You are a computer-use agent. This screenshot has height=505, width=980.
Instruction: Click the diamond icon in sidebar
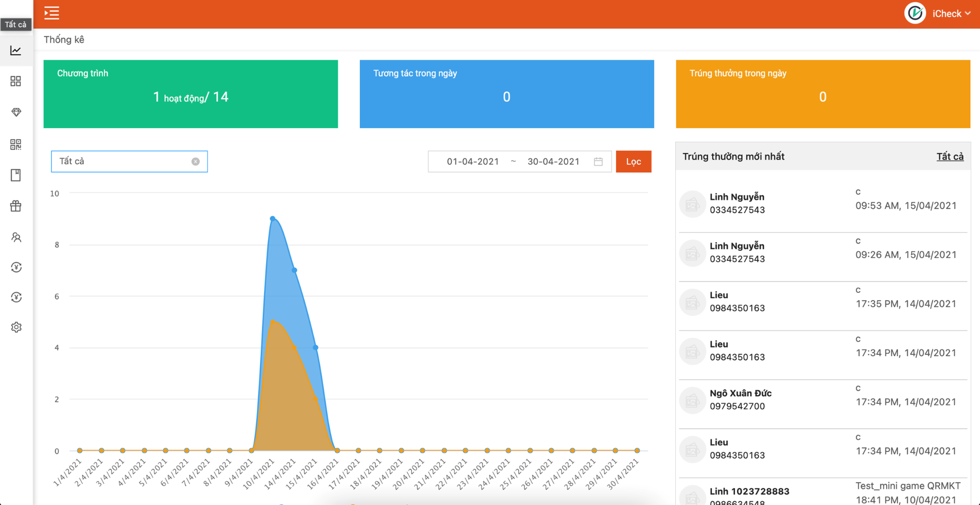(x=16, y=112)
